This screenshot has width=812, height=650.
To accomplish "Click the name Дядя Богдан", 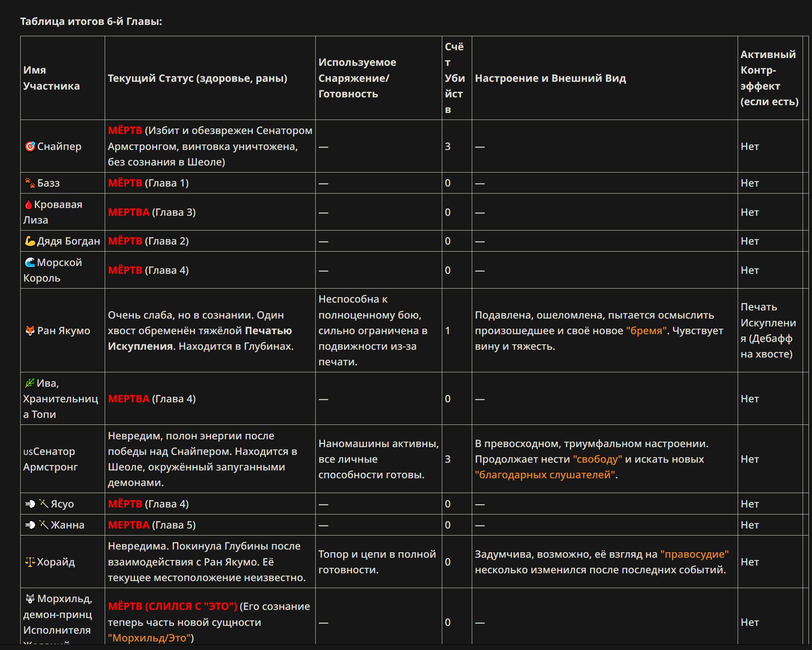I will point(69,241).
